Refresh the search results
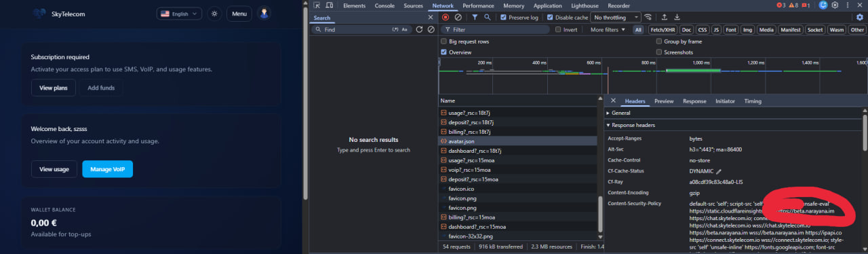The image size is (868, 254). [419, 29]
